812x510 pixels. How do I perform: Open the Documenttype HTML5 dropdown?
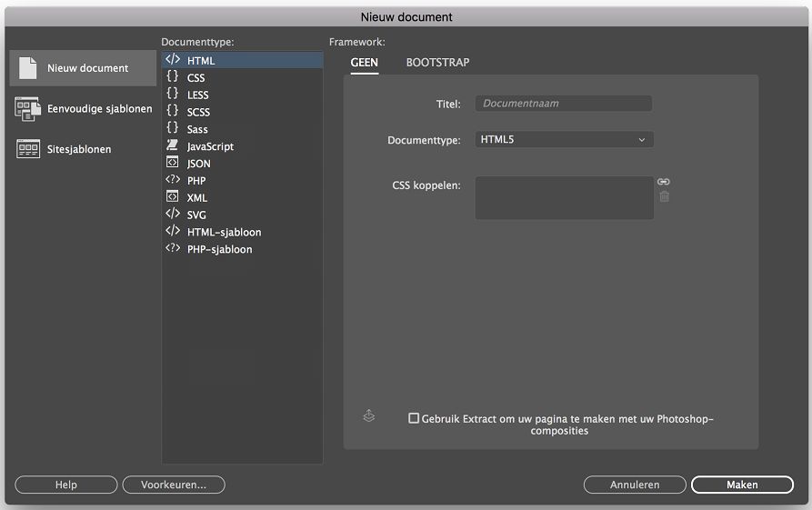pyautogui.click(x=564, y=139)
